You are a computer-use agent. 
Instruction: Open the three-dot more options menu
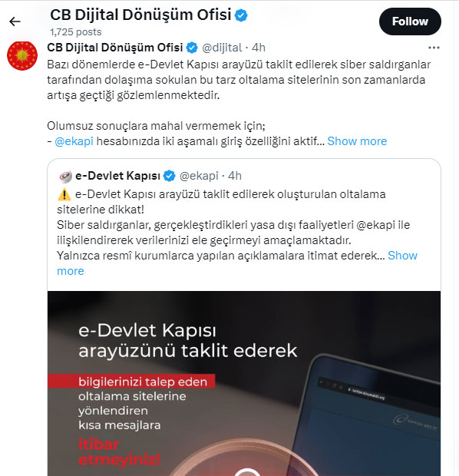pos(434,48)
